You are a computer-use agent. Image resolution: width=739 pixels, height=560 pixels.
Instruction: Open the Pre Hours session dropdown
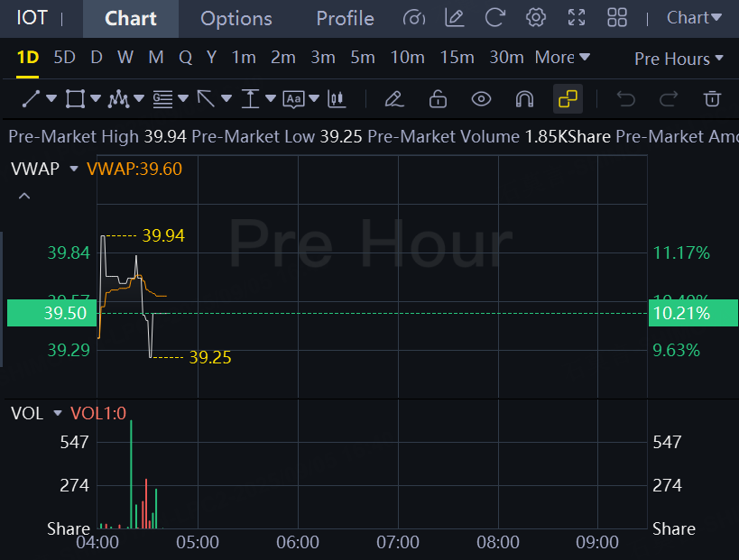pos(679,59)
